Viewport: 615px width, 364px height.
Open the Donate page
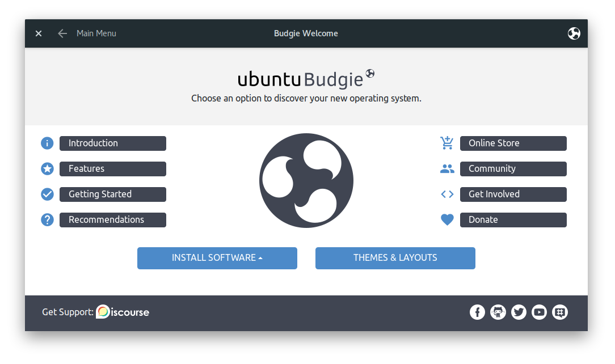[513, 220]
